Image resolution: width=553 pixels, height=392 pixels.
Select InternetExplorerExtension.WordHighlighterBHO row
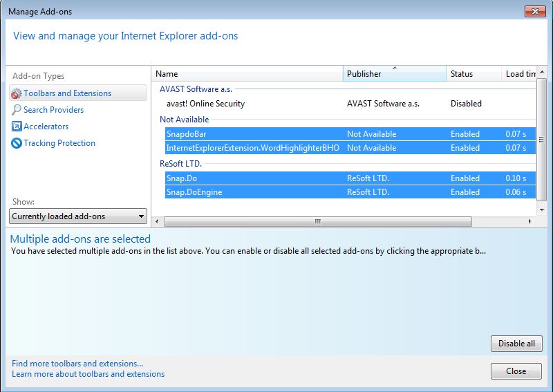click(252, 148)
